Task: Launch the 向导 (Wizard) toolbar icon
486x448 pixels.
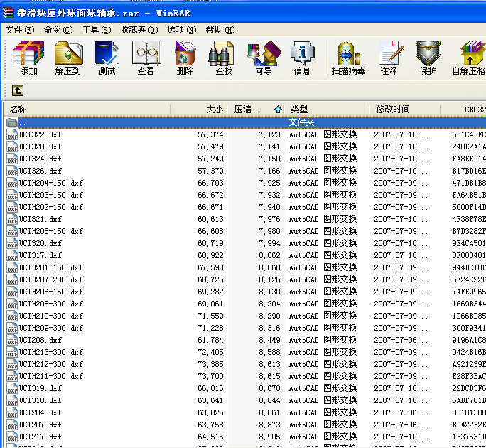Action: [264, 58]
